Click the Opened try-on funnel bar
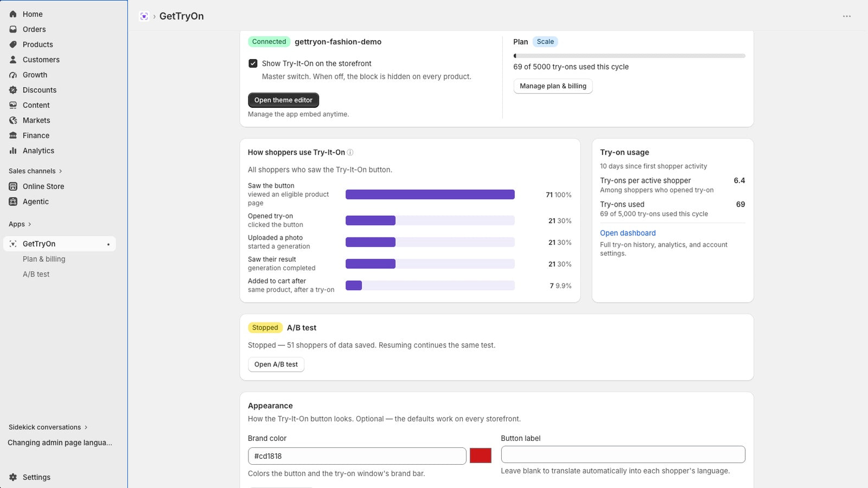Screen dimensions: 868x488 click(x=430, y=221)
